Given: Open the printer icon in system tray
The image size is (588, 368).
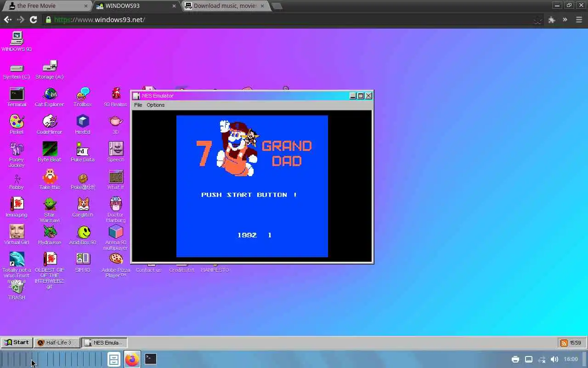Looking at the screenshot, I should (515, 359).
